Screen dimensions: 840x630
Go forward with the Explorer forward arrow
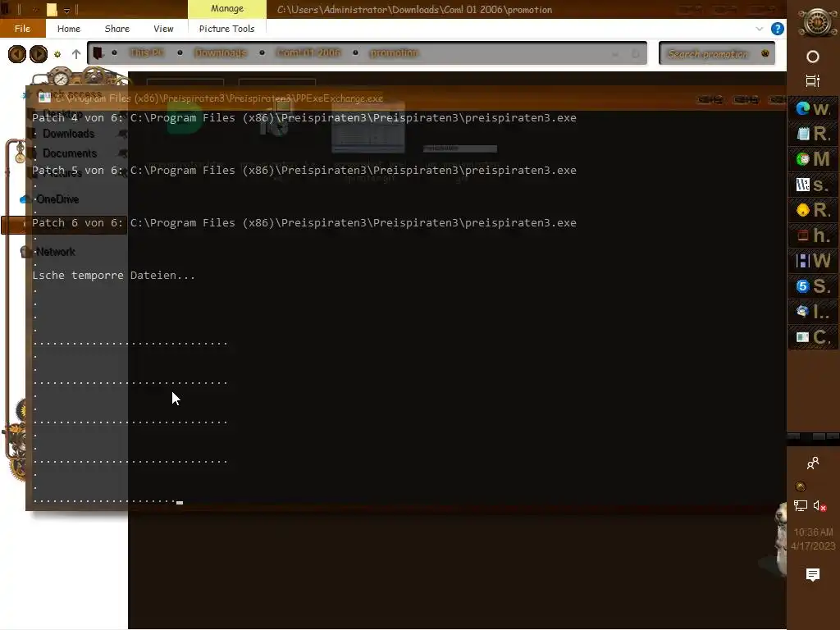(x=38, y=53)
